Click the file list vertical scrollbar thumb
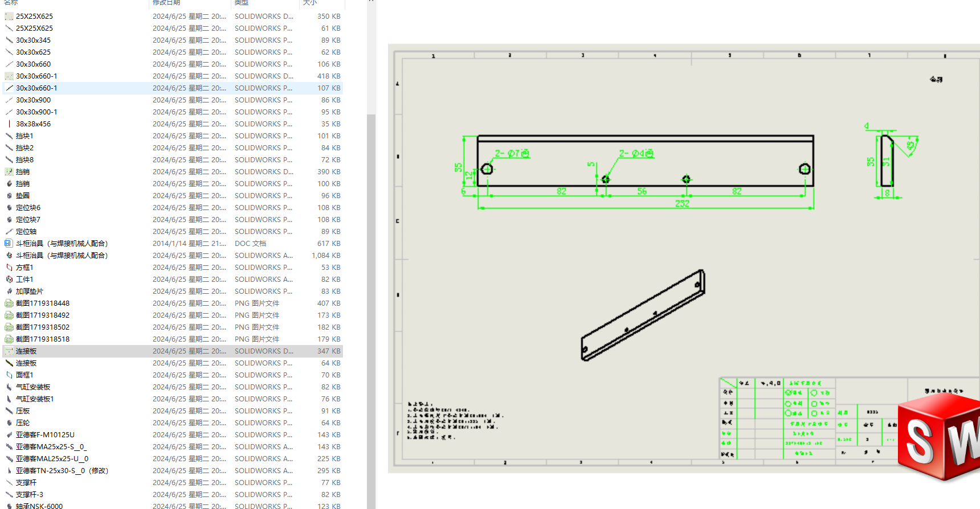This screenshot has width=980, height=509. [x=371, y=311]
